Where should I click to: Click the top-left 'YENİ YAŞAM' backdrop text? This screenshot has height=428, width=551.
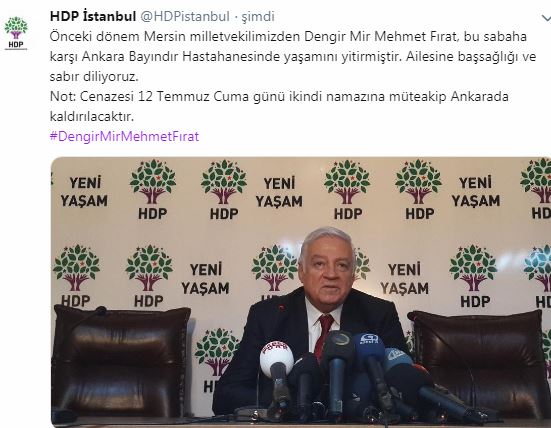click(84, 192)
